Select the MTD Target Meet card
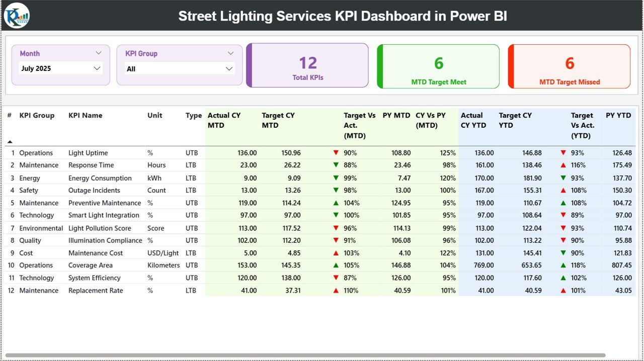Viewport: 644px width, 361px height. (438, 66)
